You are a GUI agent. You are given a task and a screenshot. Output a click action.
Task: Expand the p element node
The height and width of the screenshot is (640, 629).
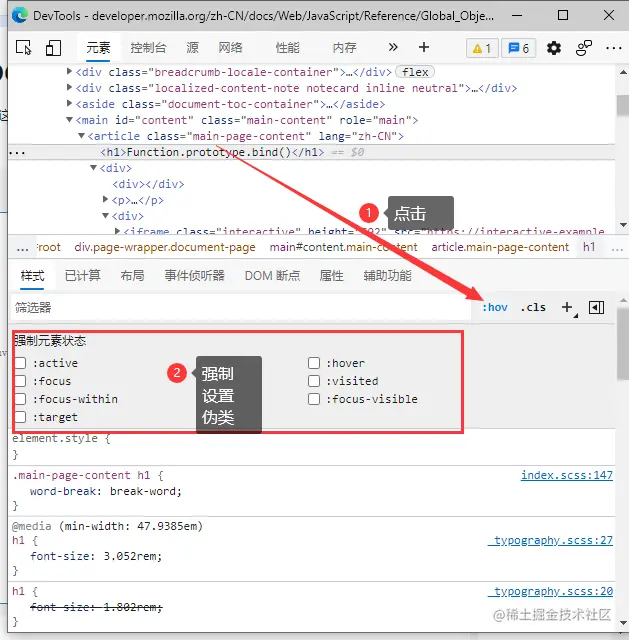click(105, 199)
